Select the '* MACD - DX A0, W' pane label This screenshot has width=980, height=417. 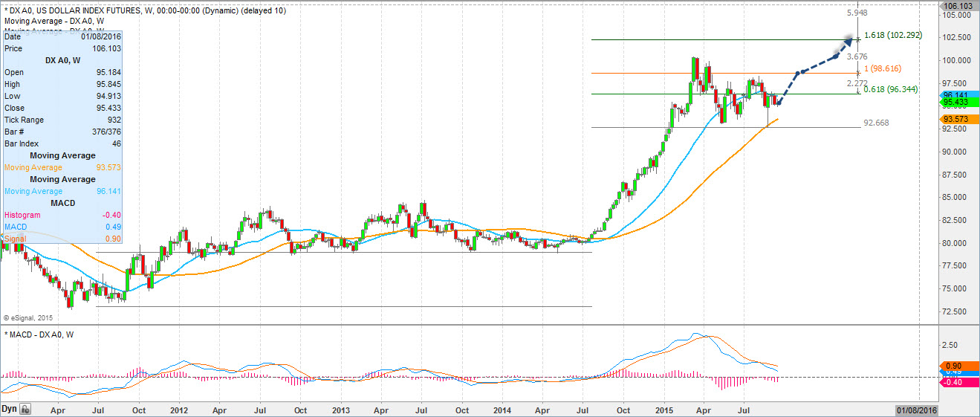coord(39,334)
